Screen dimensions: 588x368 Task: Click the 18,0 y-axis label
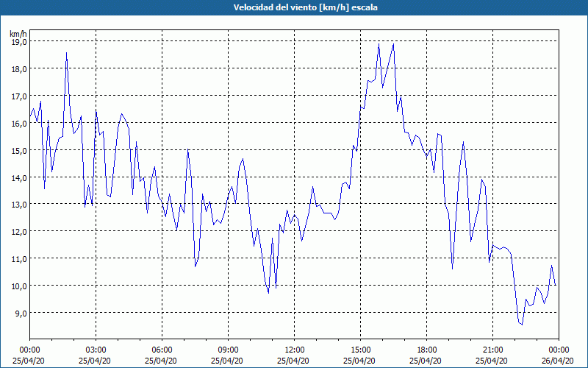click(19, 68)
